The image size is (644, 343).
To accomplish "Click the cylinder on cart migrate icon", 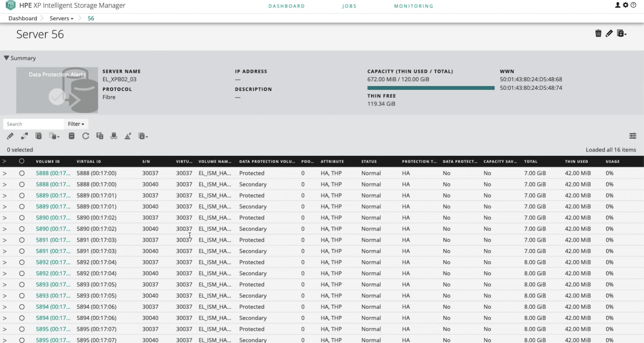I will coord(114,136).
